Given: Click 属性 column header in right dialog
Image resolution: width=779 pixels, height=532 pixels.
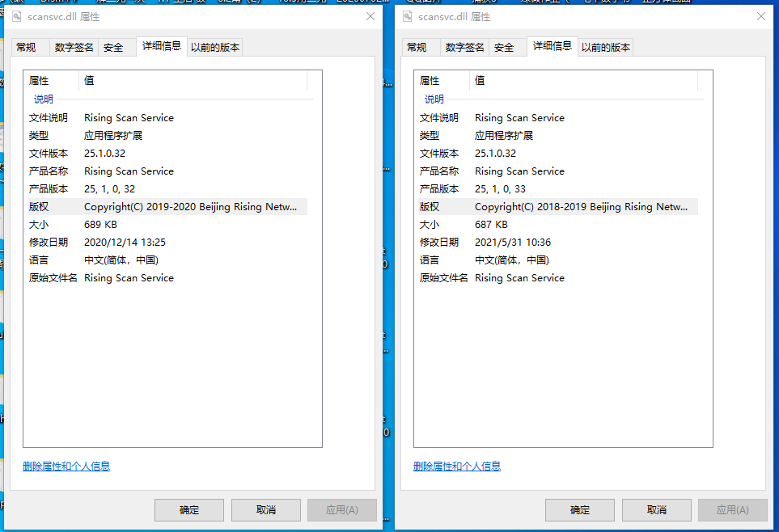Looking at the screenshot, I should tap(442, 81).
